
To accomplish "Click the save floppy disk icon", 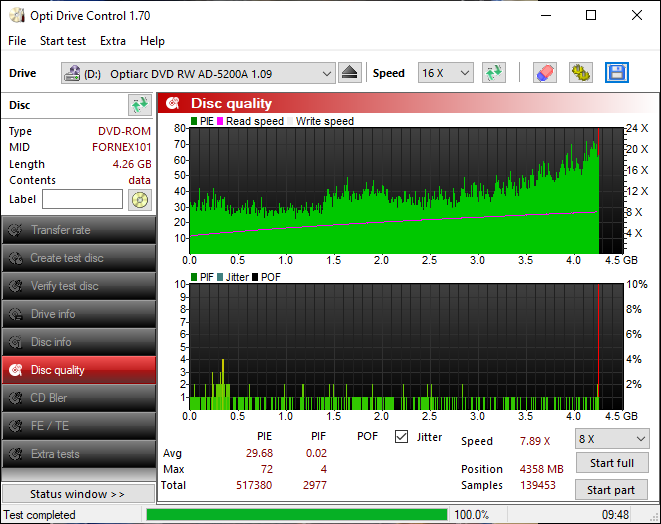I will (x=617, y=73).
